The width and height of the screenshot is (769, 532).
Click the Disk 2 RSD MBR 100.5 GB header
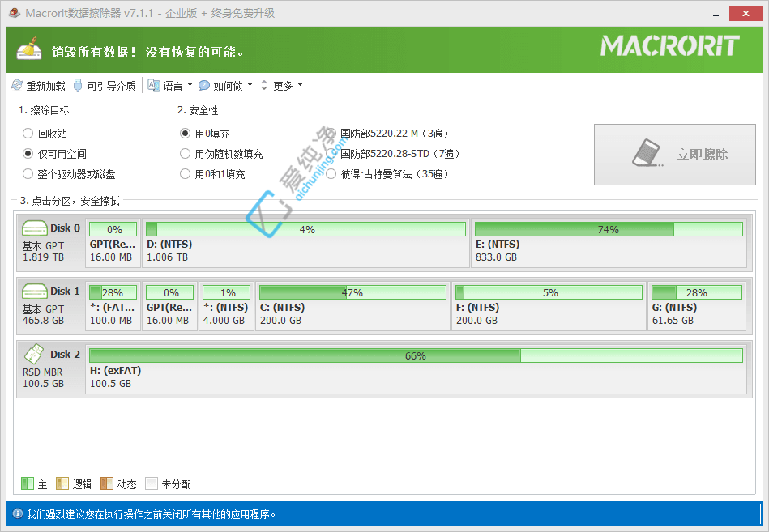tap(51, 369)
